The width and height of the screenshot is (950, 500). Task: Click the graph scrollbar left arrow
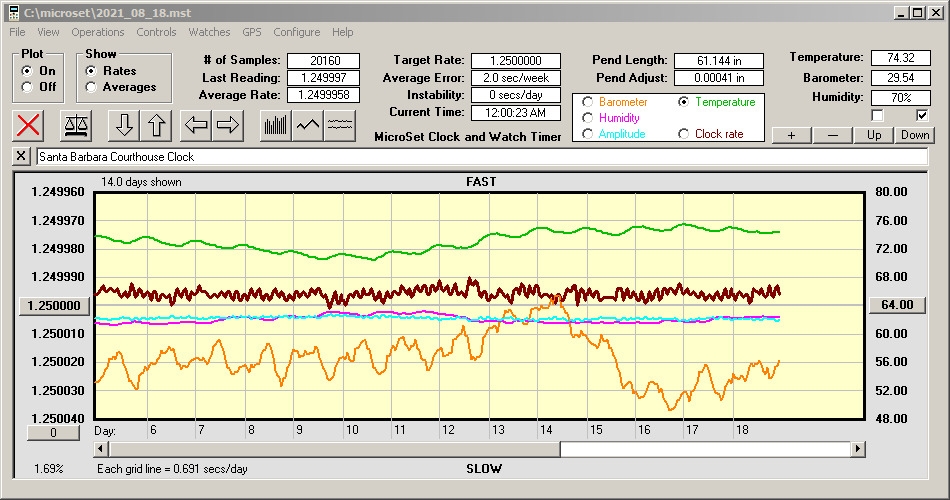coord(101,449)
